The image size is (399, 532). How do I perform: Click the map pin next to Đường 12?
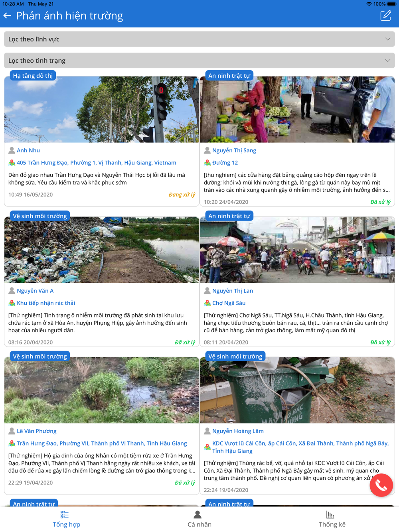[207, 163]
